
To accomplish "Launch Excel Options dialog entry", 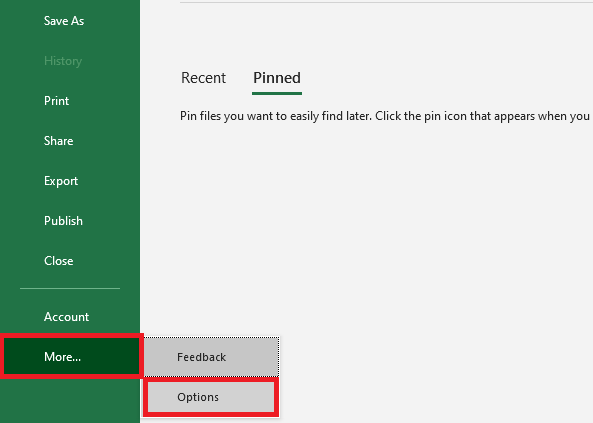I will (211, 397).
